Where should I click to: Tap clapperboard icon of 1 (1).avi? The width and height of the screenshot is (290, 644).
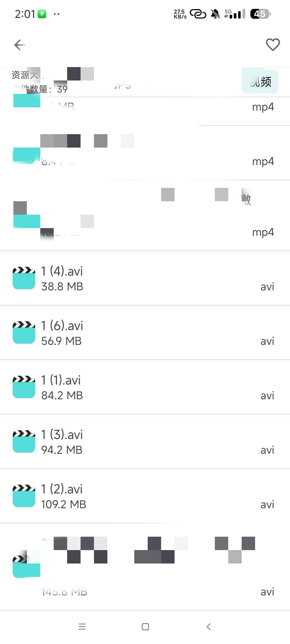tap(24, 387)
